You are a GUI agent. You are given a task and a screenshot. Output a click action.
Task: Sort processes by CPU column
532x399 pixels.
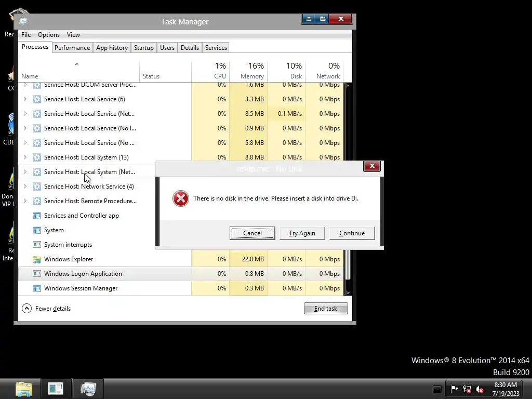(x=210, y=71)
